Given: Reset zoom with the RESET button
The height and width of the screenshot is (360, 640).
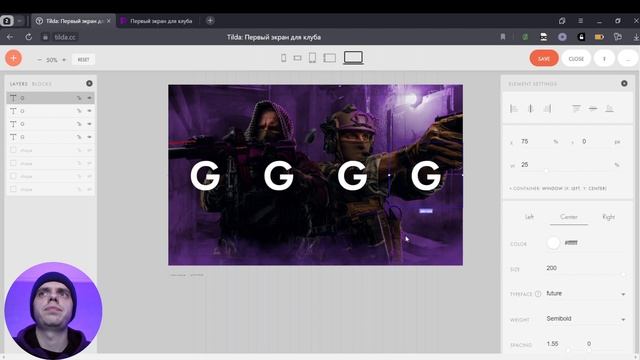Looking at the screenshot, I should (x=83, y=60).
